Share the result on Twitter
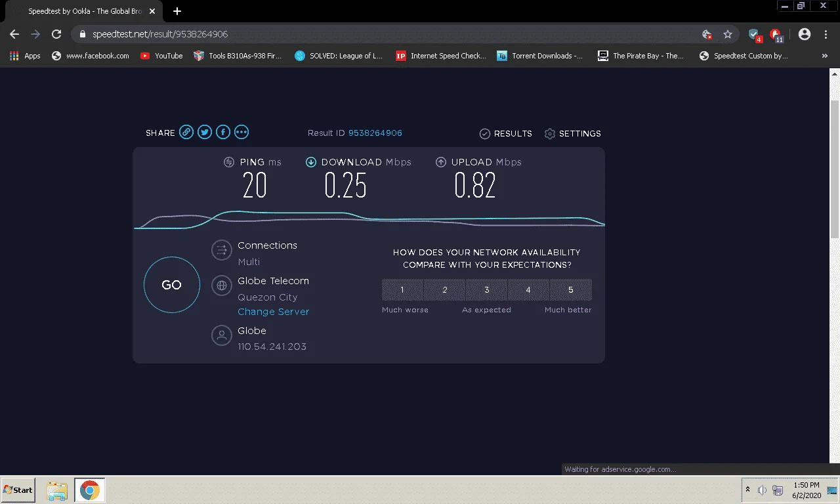 click(x=205, y=133)
